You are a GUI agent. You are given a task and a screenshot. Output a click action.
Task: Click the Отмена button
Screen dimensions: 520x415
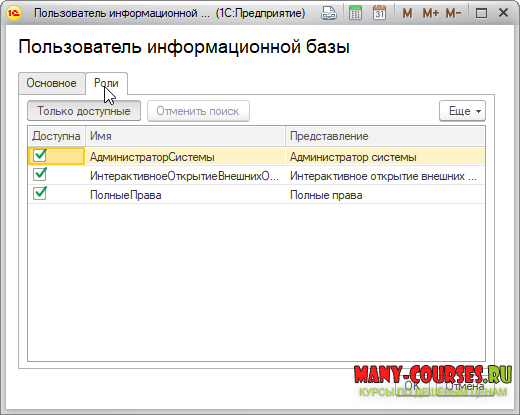[x=465, y=386]
